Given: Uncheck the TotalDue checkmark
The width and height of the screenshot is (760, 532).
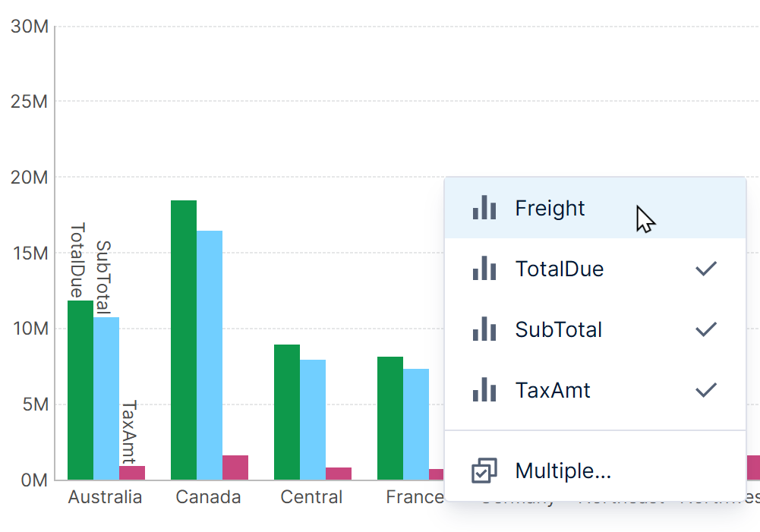Looking at the screenshot, I should 706,269.
